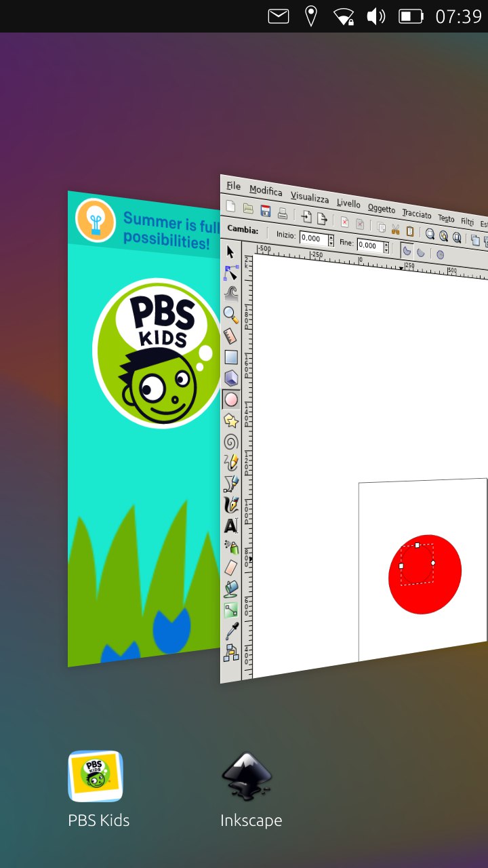Open the Filtri menu
The width and height of the screenshot is (488, 868).
[x=467, y=221]
